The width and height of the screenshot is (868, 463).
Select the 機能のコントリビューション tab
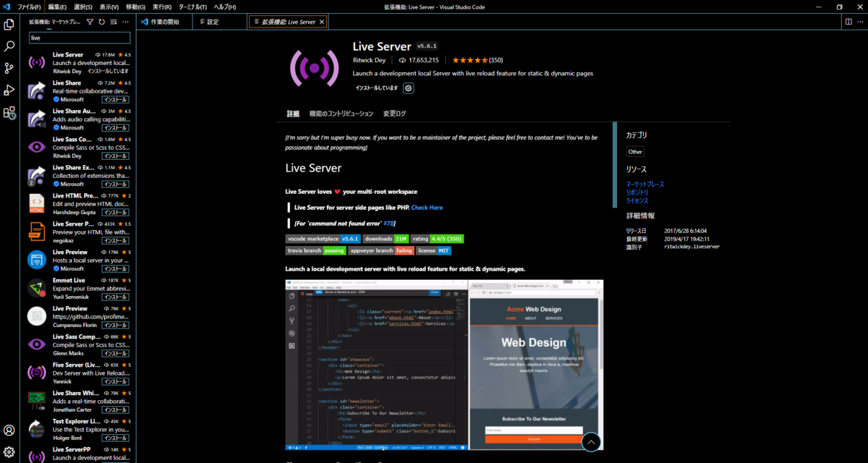(x=341, y=114)
